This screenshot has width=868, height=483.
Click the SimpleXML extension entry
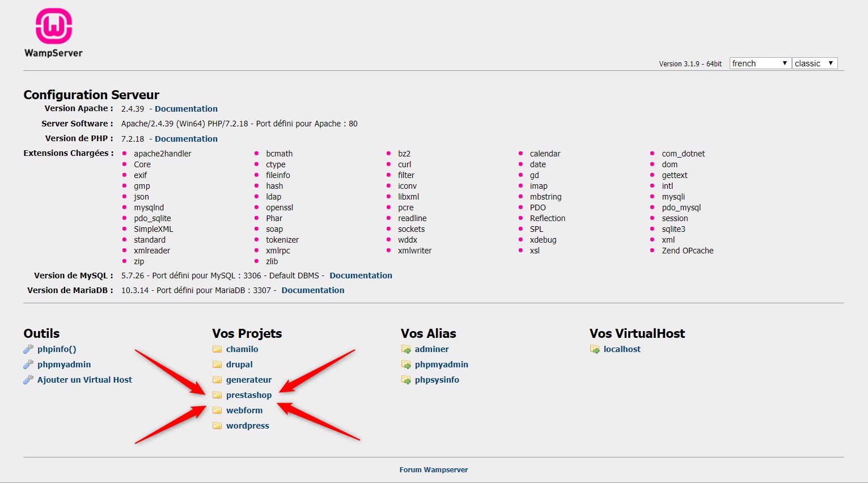(x=154, y=229)
